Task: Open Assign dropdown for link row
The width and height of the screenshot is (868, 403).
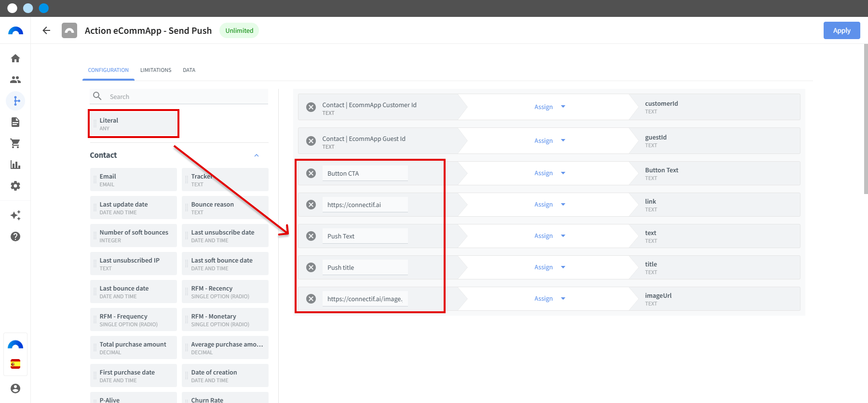Action: pyautogui.click(x=549, y=205)
